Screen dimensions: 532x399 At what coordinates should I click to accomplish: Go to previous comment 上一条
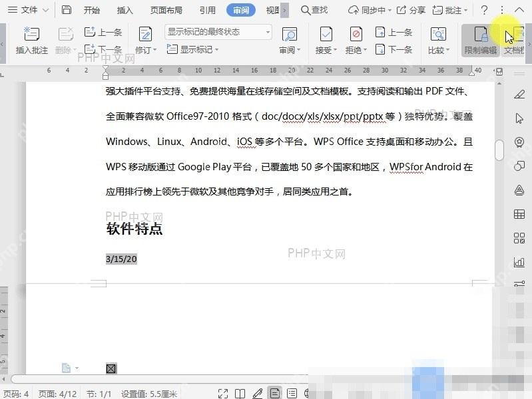click(103, 32)
